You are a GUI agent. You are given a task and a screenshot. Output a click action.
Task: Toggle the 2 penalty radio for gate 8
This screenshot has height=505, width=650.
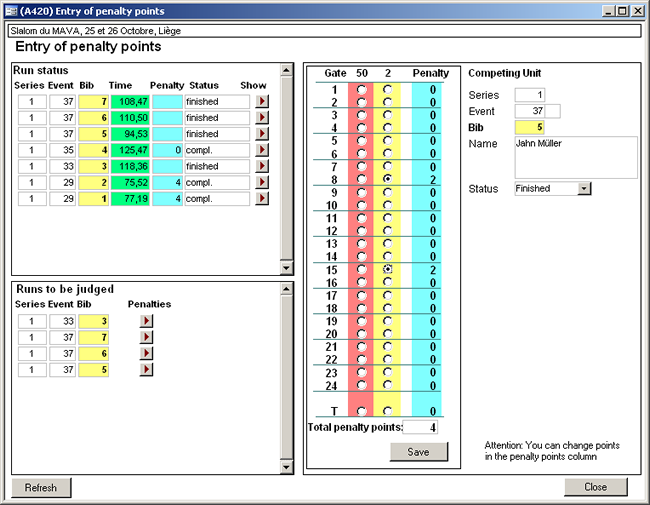[387, 179]
